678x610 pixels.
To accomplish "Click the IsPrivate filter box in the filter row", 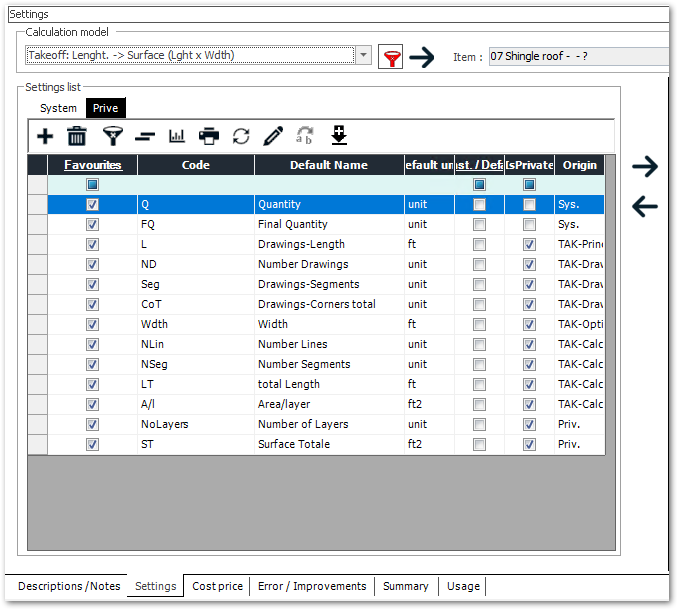I will 529,185.
